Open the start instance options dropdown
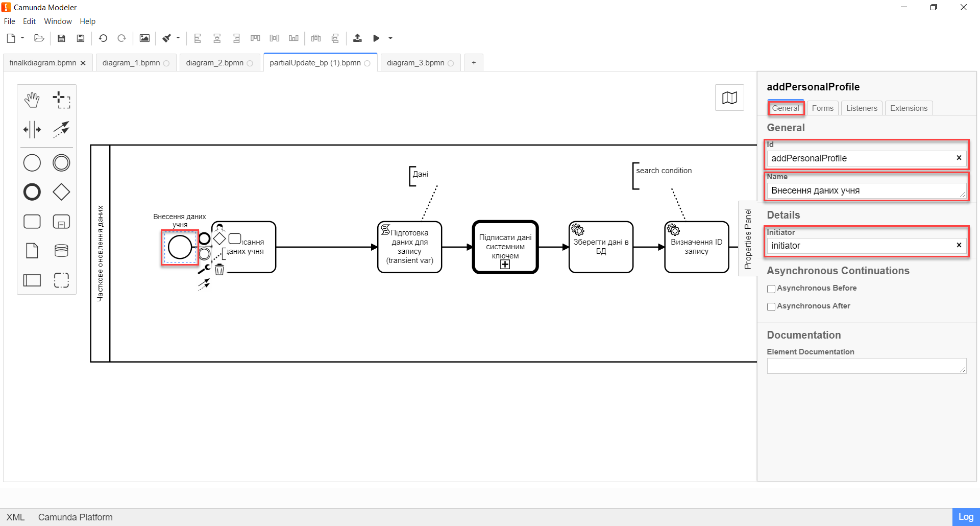 [x=390, y=38]
